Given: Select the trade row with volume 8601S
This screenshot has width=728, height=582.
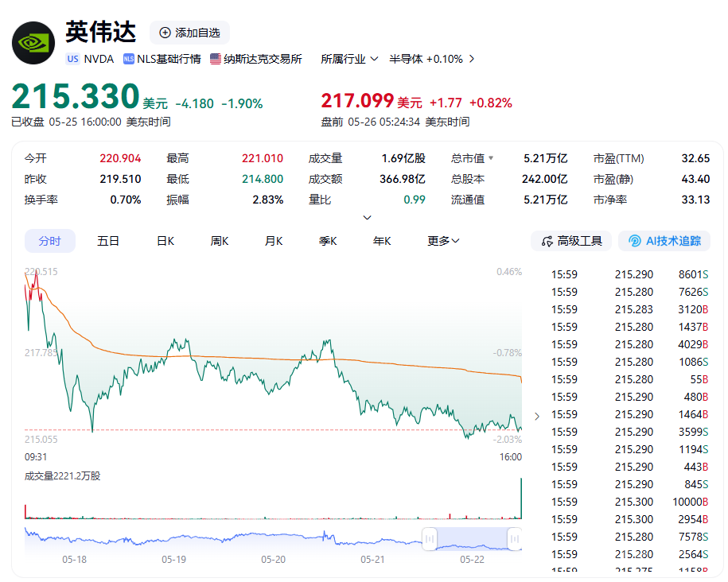Looking at the screenshot, I should click(629, 274).
